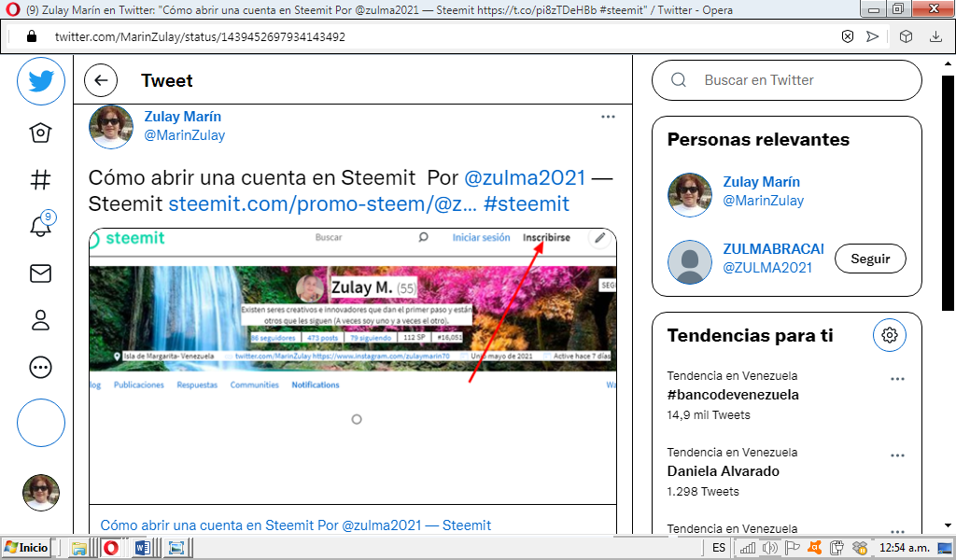Open card title 'Cómo abrir una cuenta en Steemit'
The image size is (956, 560).
[296, 525]
